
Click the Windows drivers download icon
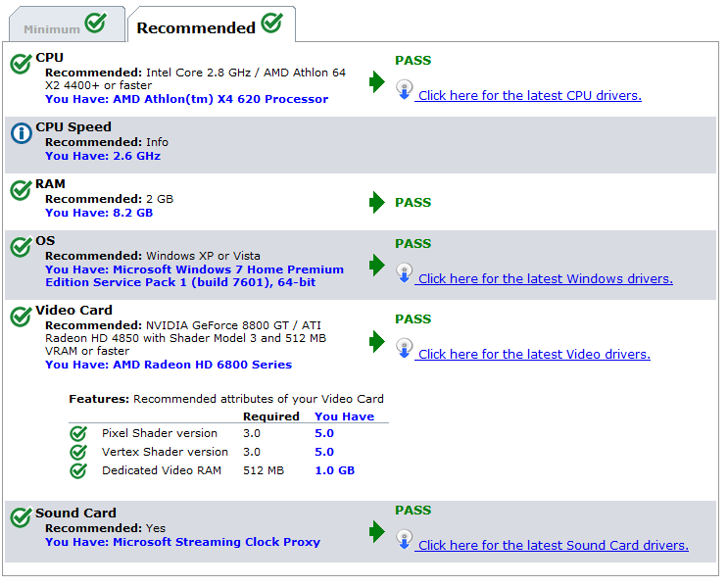point(405,273)
